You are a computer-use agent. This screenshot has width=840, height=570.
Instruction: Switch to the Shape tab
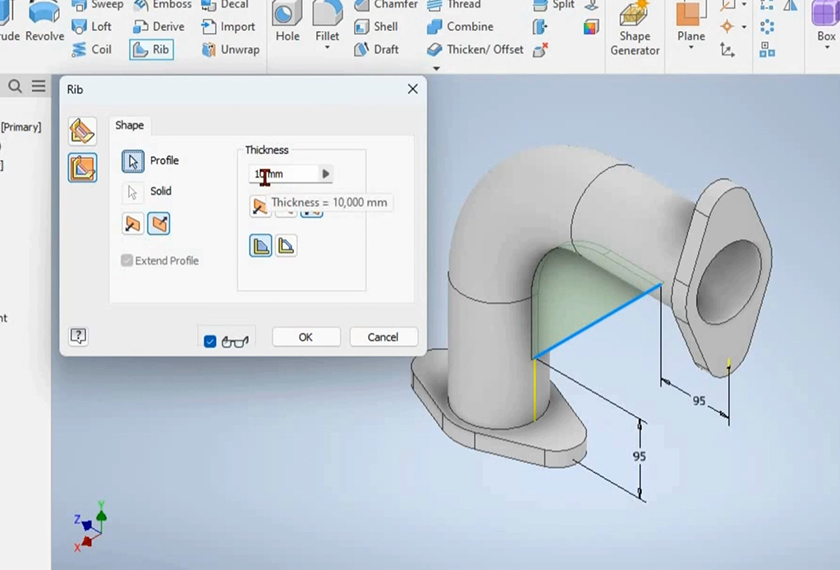coord(129,125)
